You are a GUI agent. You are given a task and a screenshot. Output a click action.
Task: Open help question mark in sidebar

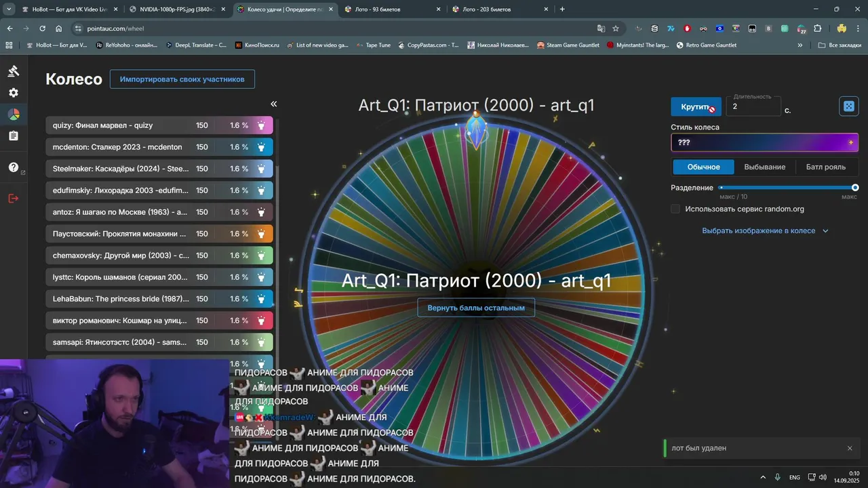coord(14,167)
